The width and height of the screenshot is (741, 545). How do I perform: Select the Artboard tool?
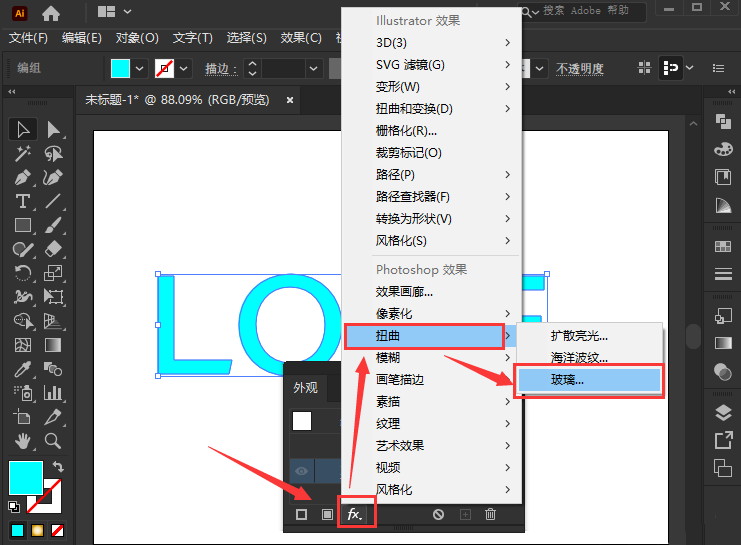click(x=23, y=417)
